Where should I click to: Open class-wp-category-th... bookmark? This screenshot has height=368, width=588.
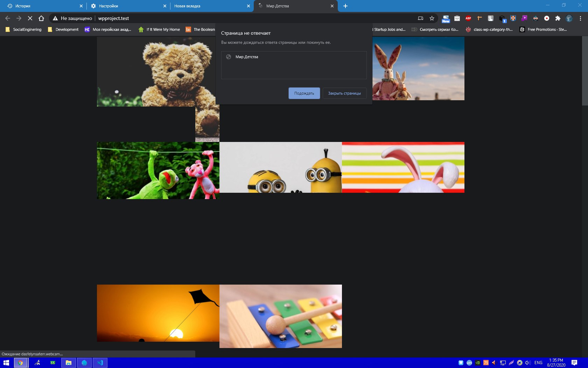[489, 29]
